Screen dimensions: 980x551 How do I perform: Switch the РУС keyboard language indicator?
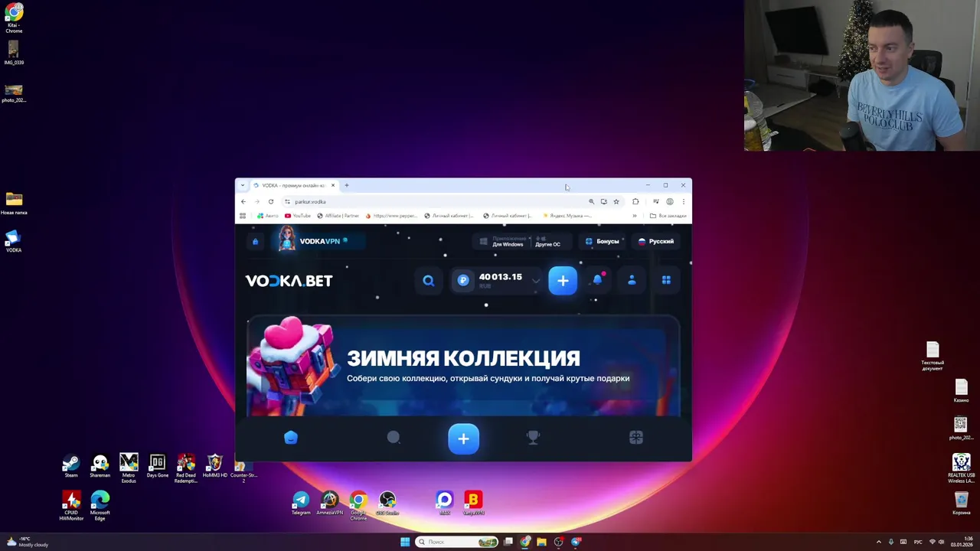[x=918, y=542]
